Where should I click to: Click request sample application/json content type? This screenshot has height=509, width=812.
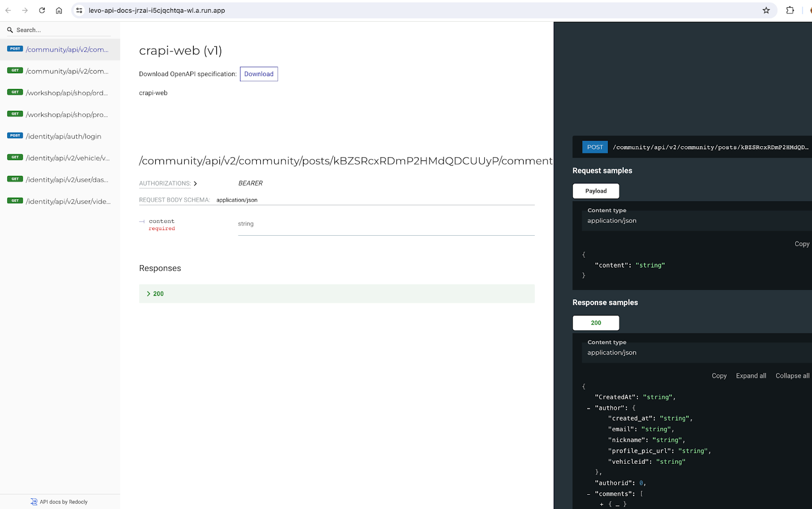(x=612, y=220)
